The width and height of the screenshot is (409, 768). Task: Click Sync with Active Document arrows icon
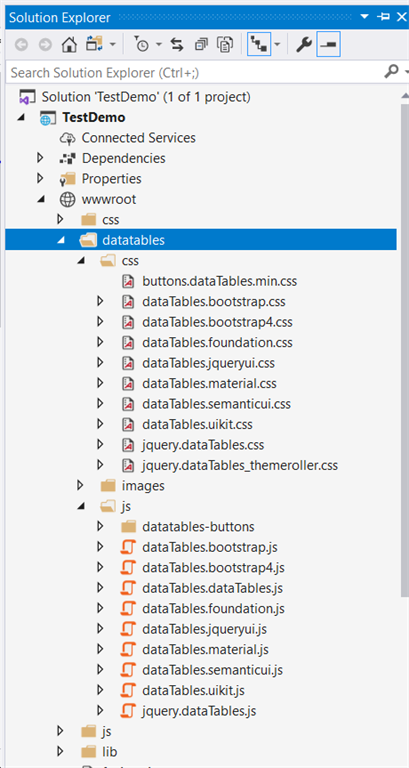point(177,45)
